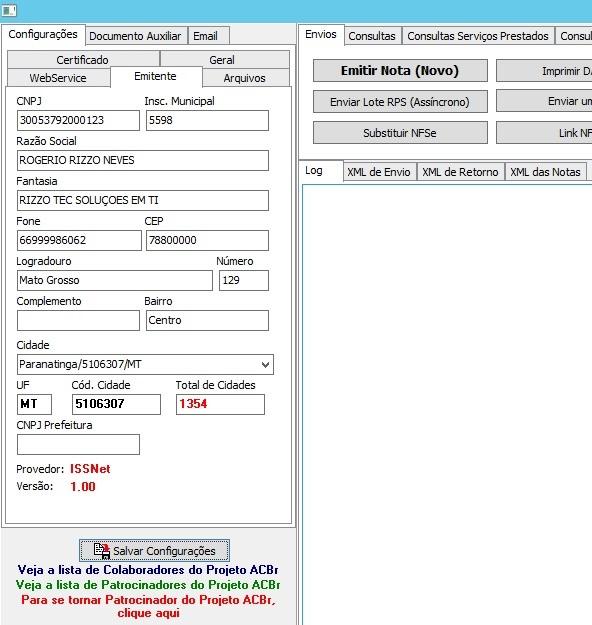The width and height of the screenshot is (592, 625).
Task: Click the empty CNPJ Prefeitura field
Action: [x=78, y=444]
